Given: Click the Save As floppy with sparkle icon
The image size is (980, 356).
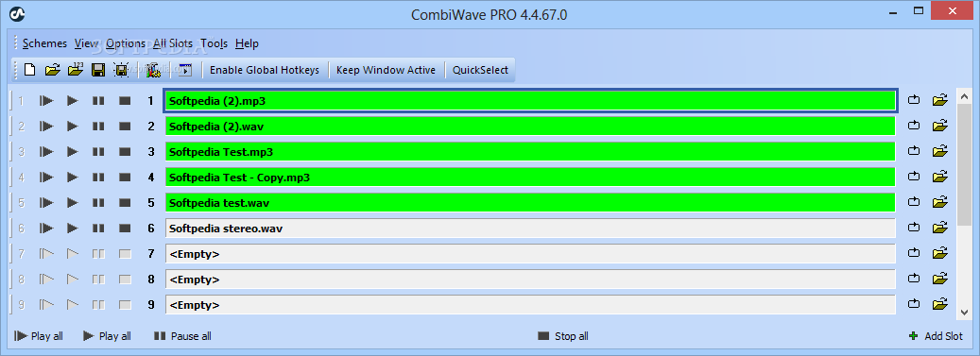Looking at the screenshot, I should [x=121, y=70].
